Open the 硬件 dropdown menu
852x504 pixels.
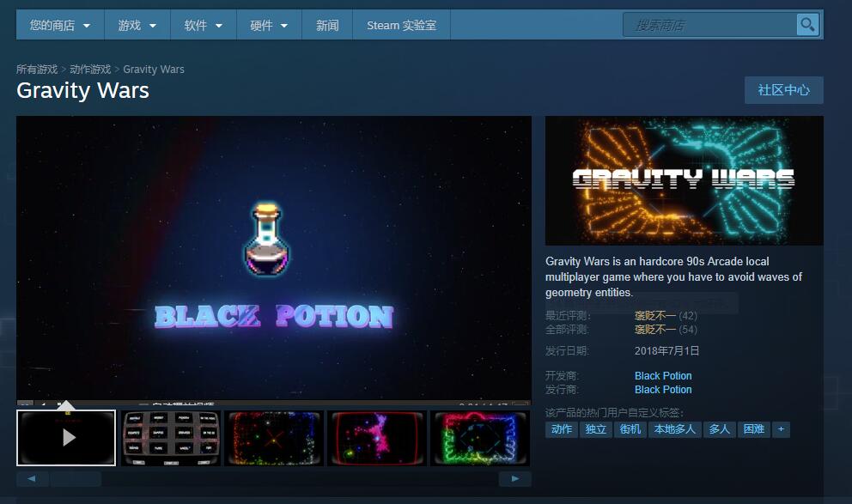[x=269, y=25]
